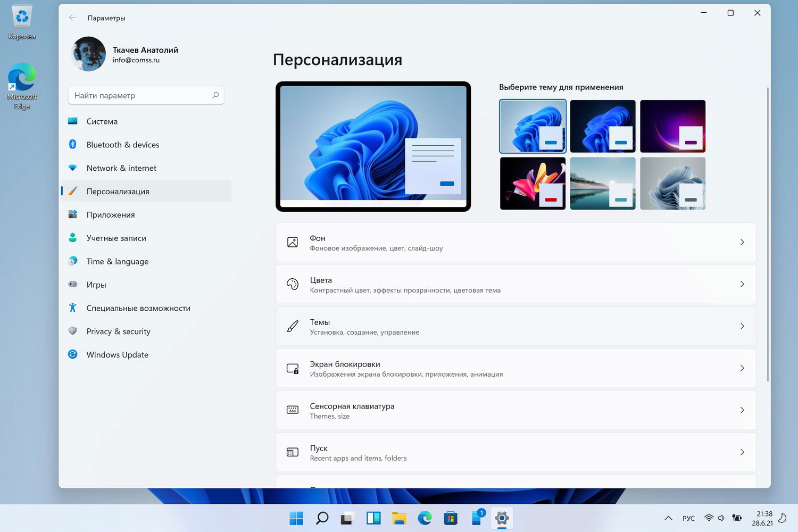Go to Privacy & security section
The width and height of the screenshot is (798, 532).
pos(146,331)
